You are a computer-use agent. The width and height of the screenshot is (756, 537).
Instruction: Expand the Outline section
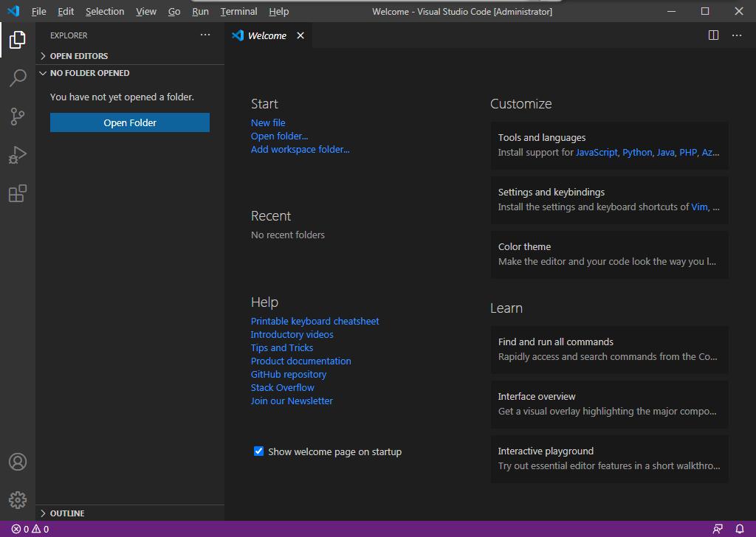pos(66,513)
